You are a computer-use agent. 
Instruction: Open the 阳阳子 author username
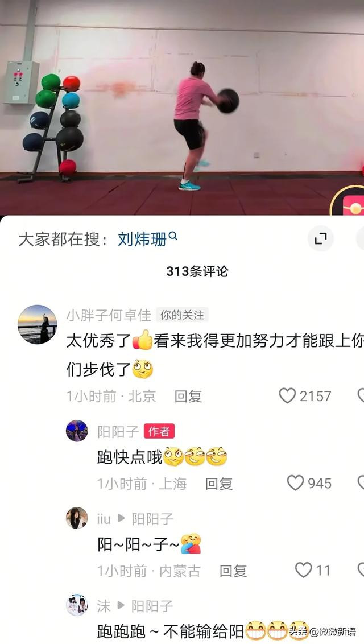point(118,431)
